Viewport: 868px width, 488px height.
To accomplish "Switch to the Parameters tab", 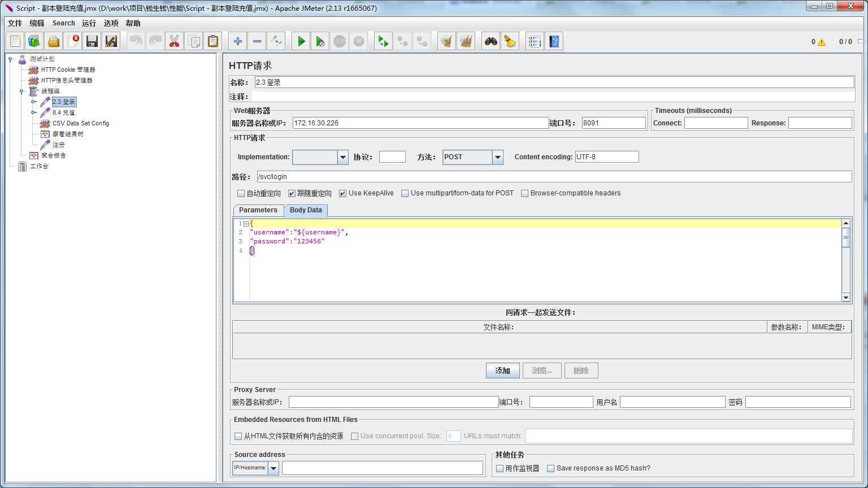I will (258, 210).
